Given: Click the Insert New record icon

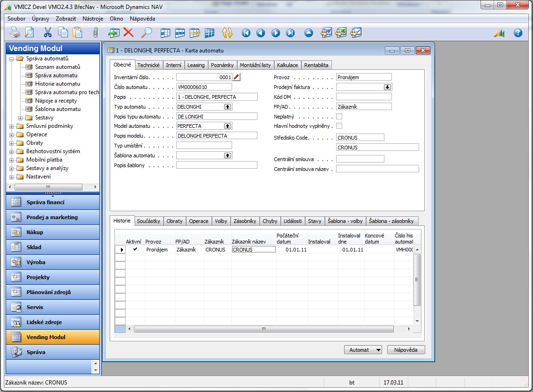Looking at the screenshot, I should pyautogui.click(x=114, y=33).
